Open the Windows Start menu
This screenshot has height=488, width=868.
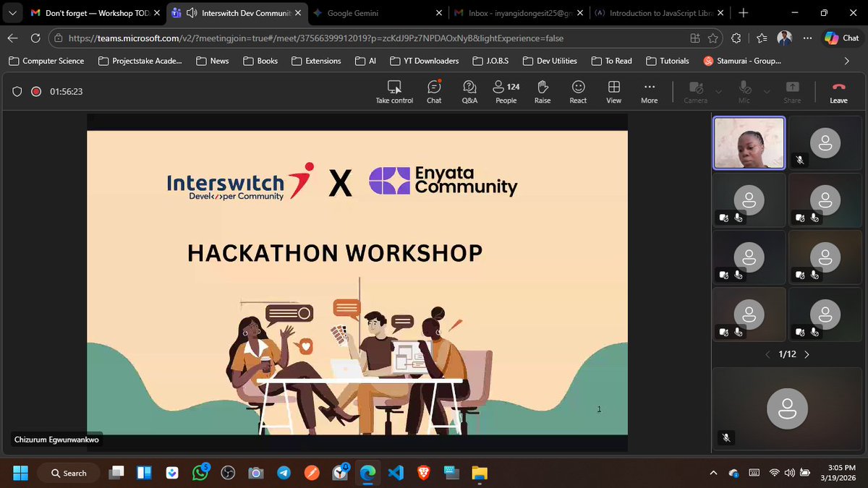(x=20, y=473)
